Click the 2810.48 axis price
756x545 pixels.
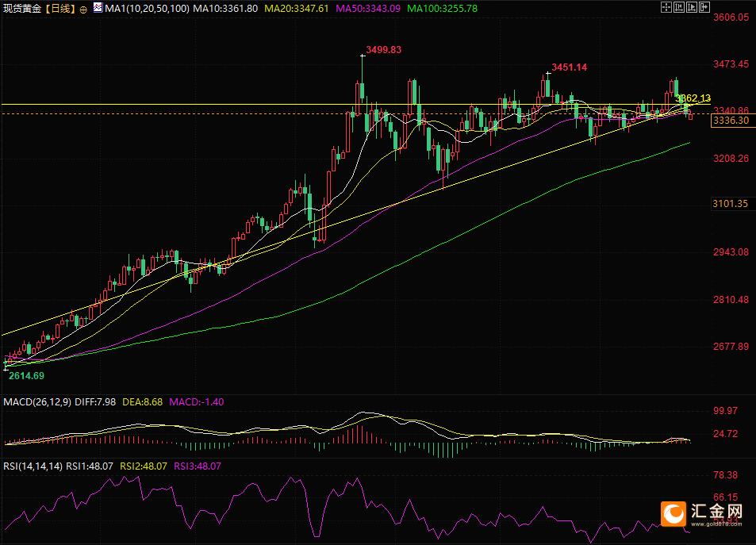(x=731, y=300)
